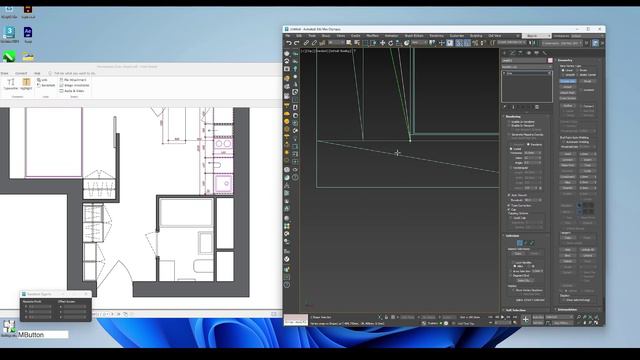Select Bezier new vertex type radio
This screenshot has width=640, height=360.
coord(578,70)
